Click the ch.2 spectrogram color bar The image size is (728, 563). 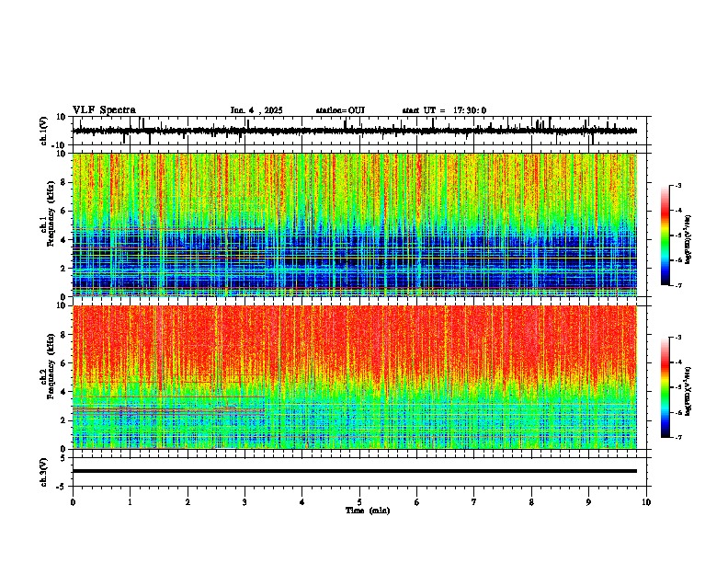coord(665,387)
